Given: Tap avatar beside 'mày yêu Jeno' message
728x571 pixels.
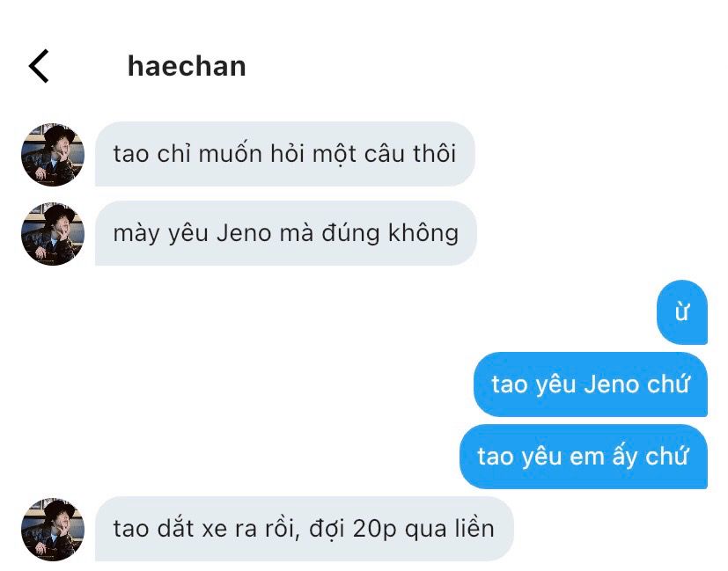Looking at the screenshot, I should tap(53, 234).
